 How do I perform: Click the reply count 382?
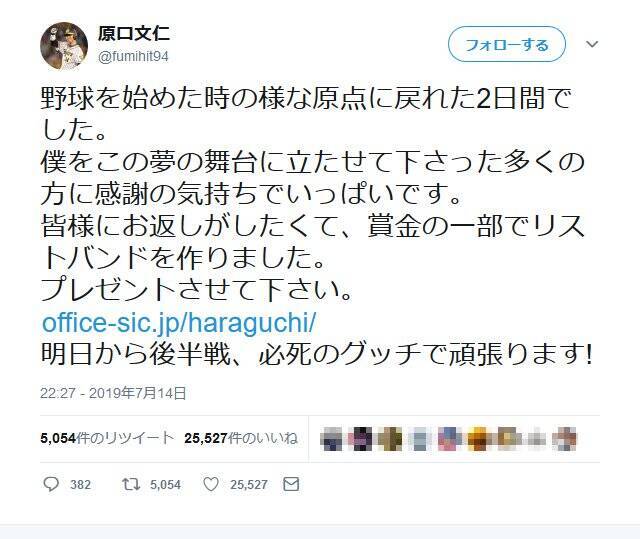tap(80, 485)
